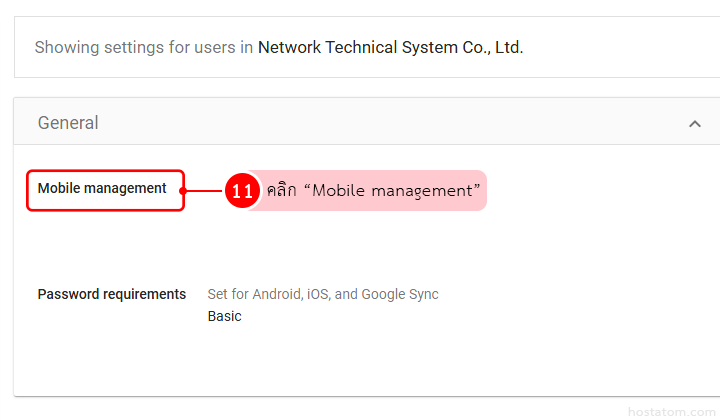Open the Password requirements setting
Image resolution: width=720 pixels, height=420 pixels.
(x=111, y=294)
